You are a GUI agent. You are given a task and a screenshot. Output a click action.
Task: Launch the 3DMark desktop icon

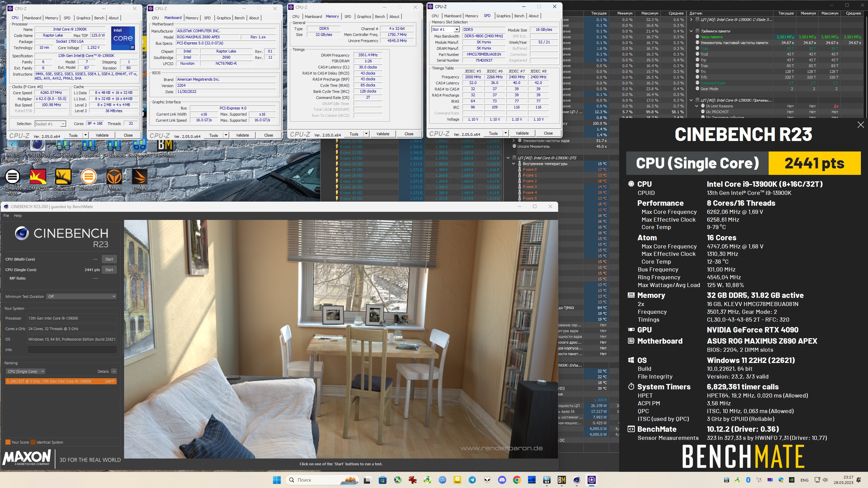(139, 180)
